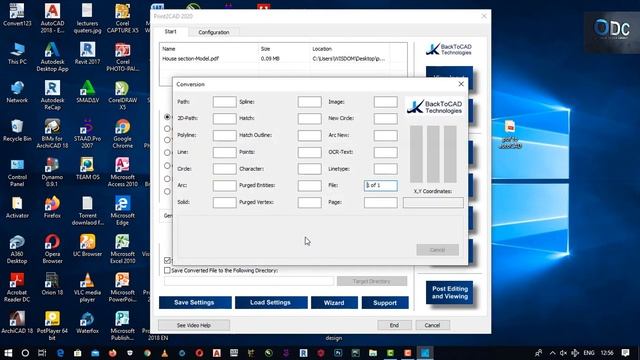The height and width of the screenshot is (360, 640).
Task: Click the File field showing 1 of 1
Action: 380,185
